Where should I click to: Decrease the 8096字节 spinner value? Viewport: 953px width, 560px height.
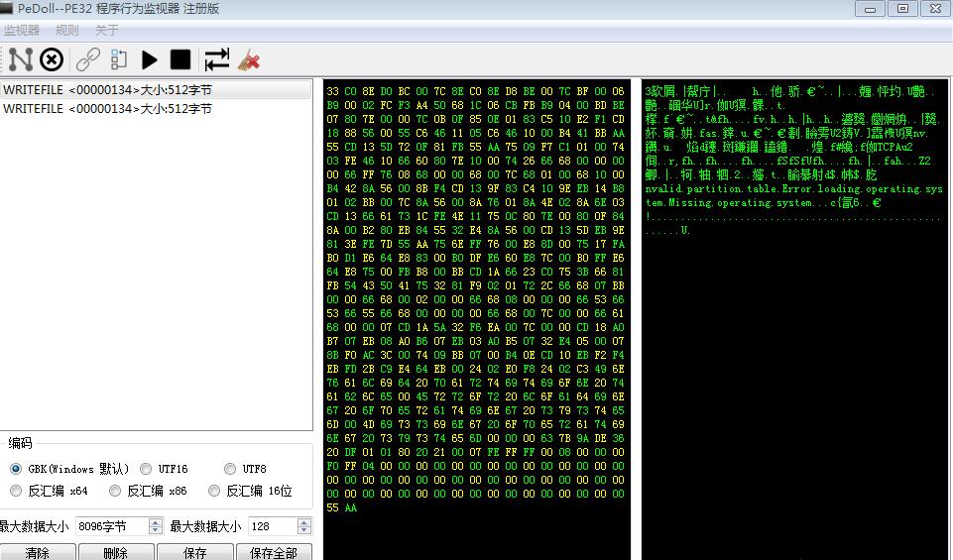(x=156, y=530)
